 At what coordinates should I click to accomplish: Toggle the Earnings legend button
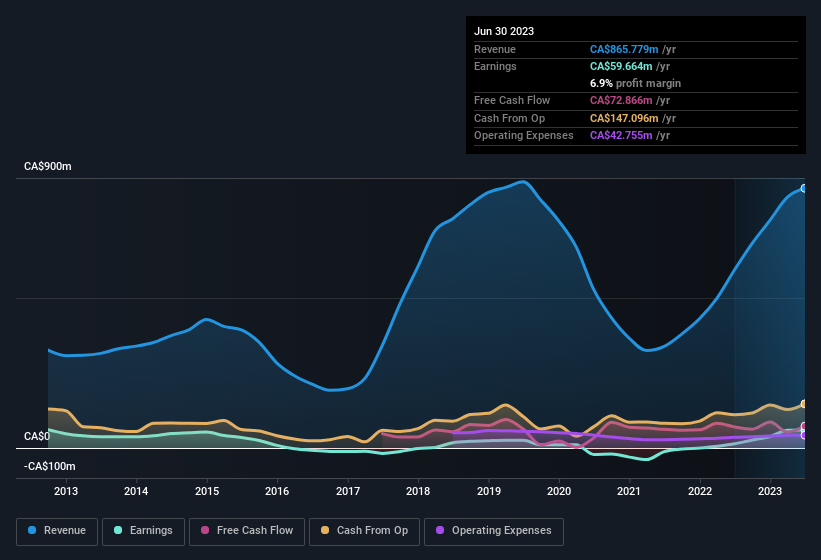[143, 531]
